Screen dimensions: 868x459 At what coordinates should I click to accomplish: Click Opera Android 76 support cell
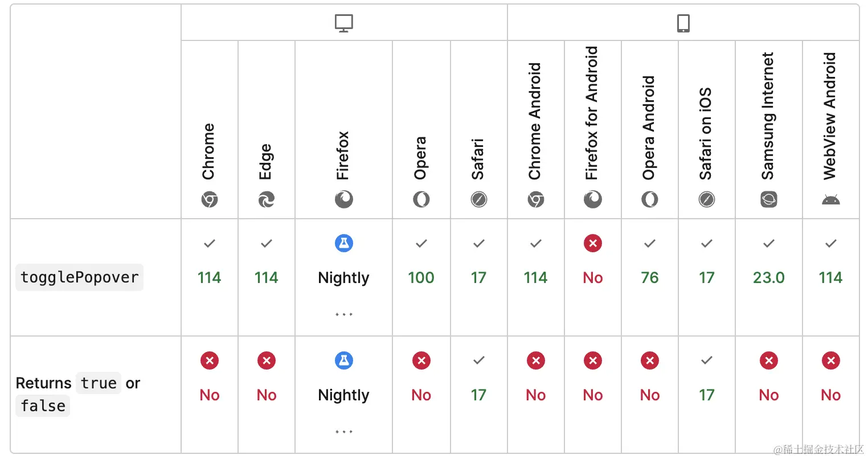click(650, 277)
